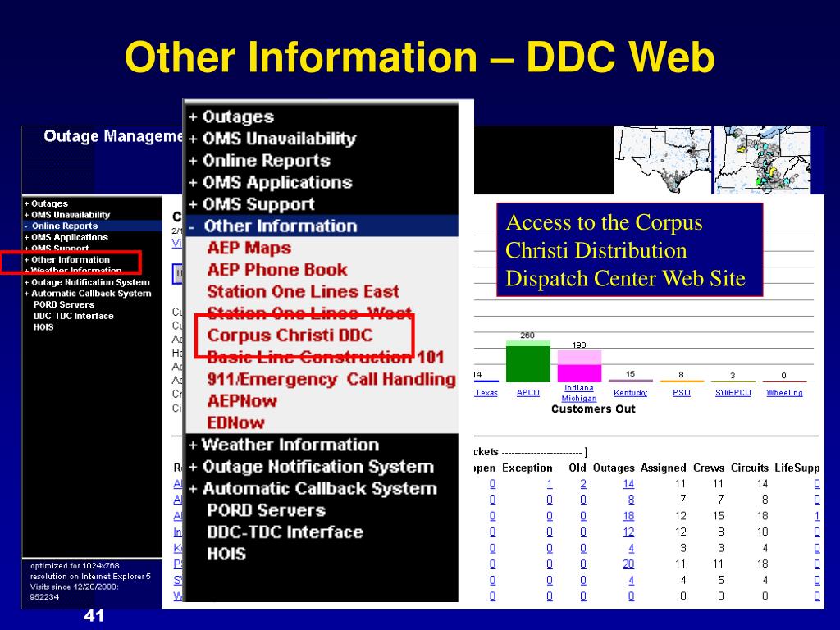Expand Automatic Callback System in small sidebar
The height and width of the screenshot is (630, 840).
[x=87, y=294]
